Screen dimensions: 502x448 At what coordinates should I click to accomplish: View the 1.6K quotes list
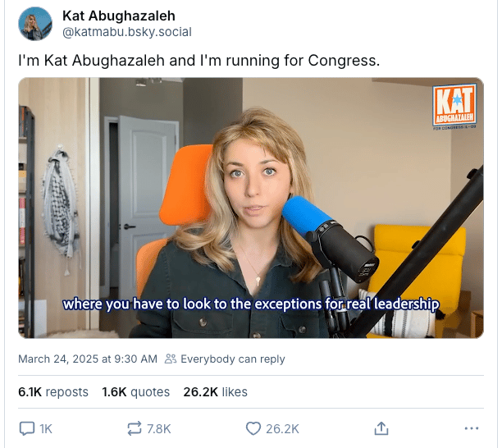coord(135,392)
